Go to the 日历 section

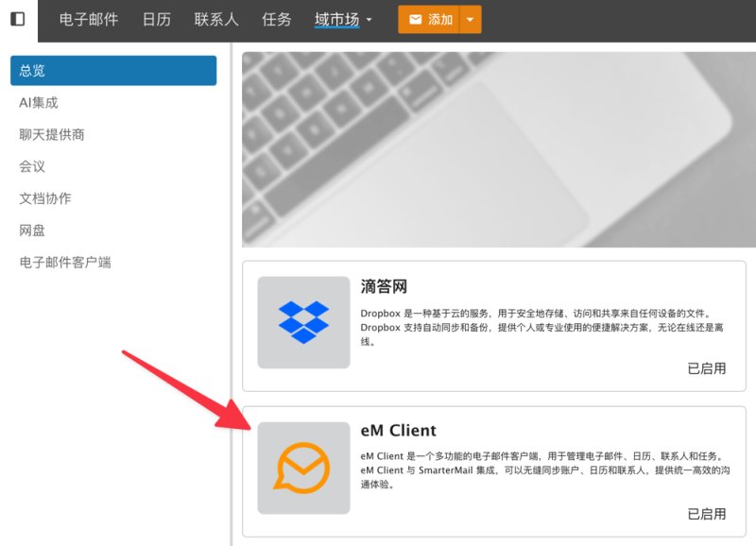156,19
